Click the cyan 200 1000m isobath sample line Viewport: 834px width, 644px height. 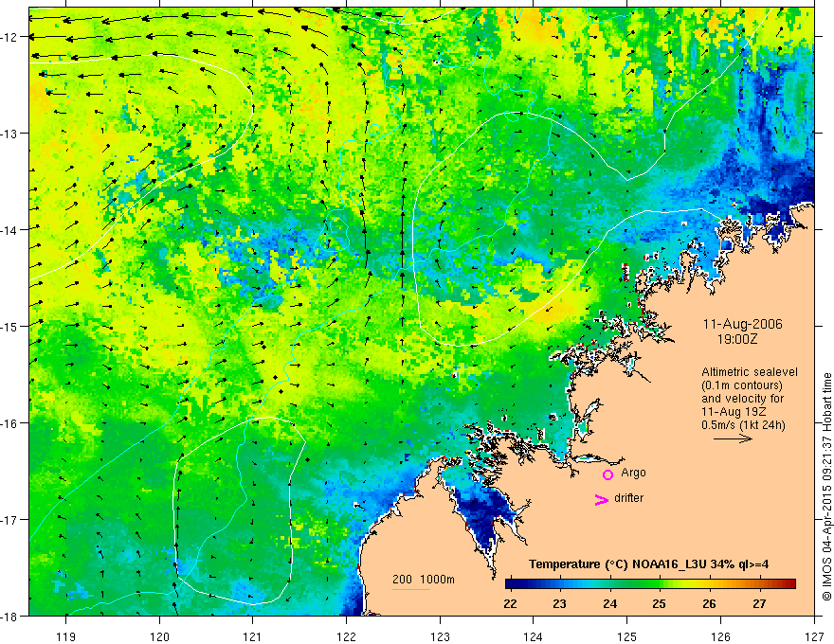click(410, 589)
